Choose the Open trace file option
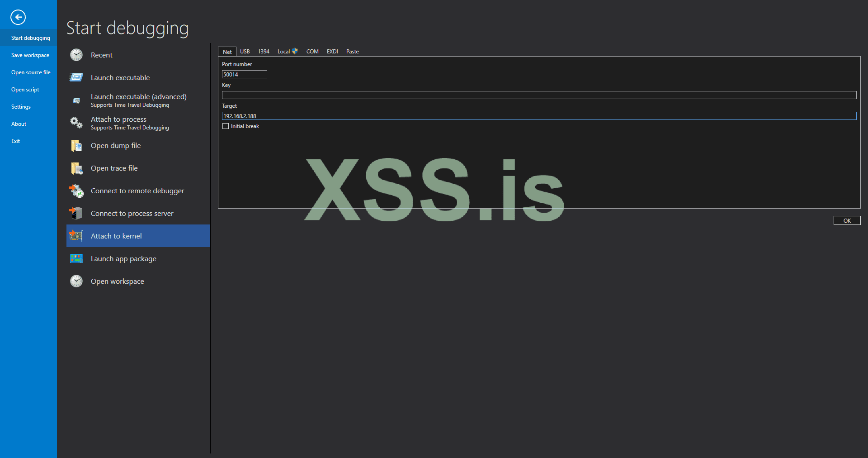 (x=138, y=168)
